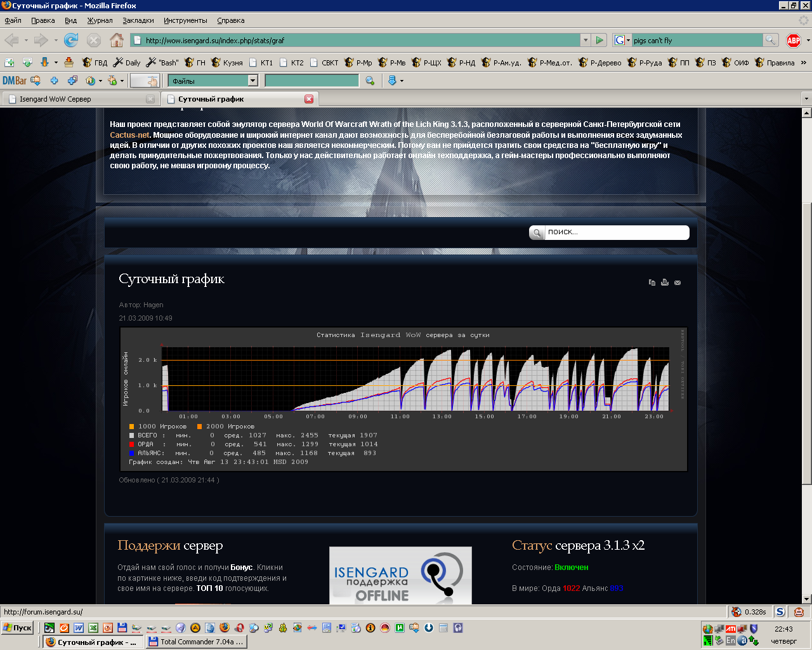The image size is (812, 650).
Task: Expand the back button history arrow
Action: pyautogui.click(x=26, y=40)
